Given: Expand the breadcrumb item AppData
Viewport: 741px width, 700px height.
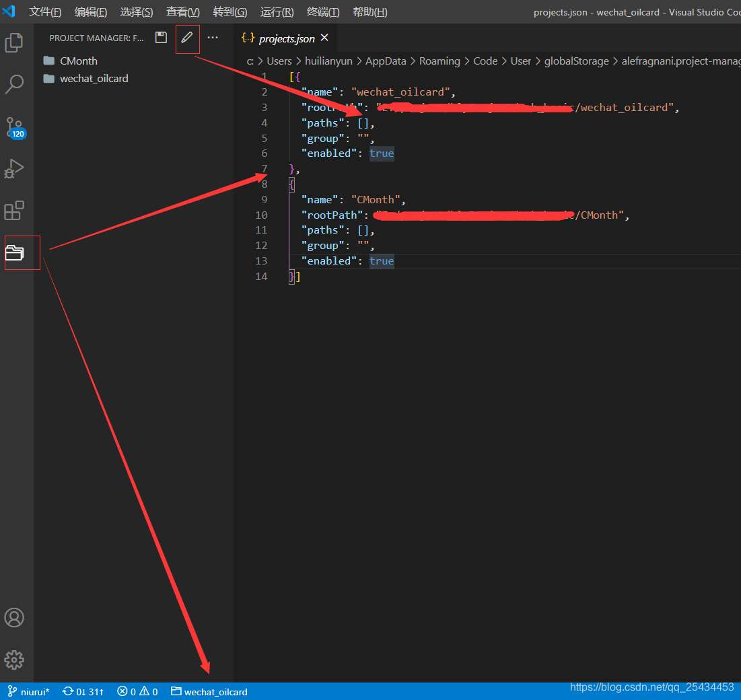Looking at the screenshot, I should [x=386, y=61].
